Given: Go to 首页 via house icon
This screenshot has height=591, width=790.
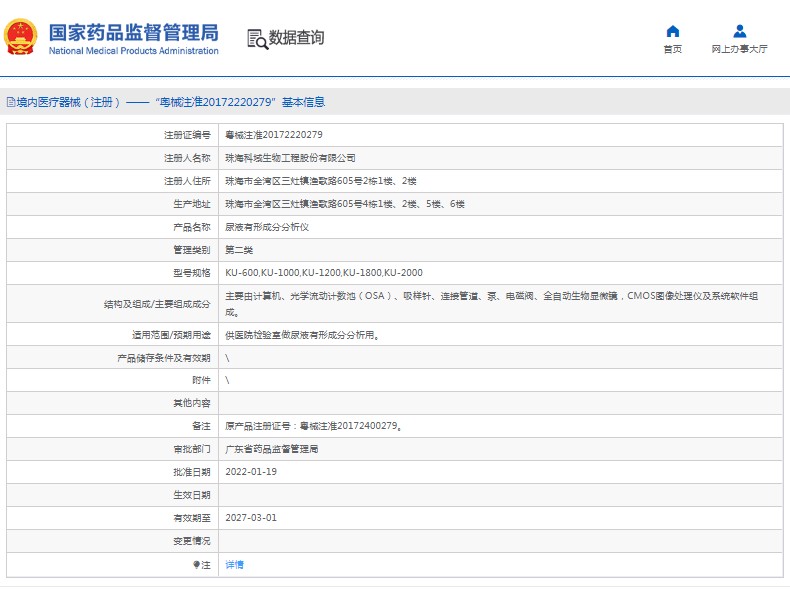Looking at the screenshot, I should [x=673, y=31].
